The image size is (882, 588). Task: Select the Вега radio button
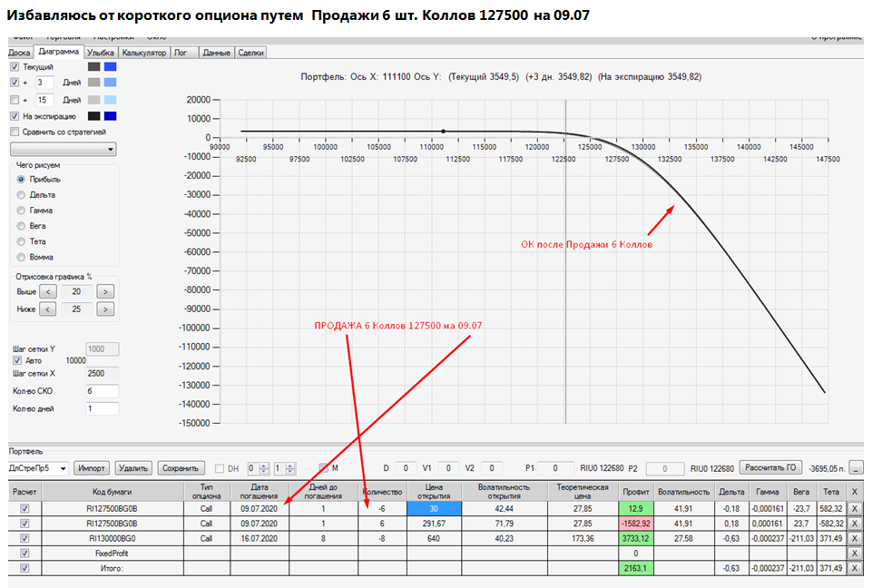click(22, 226)
